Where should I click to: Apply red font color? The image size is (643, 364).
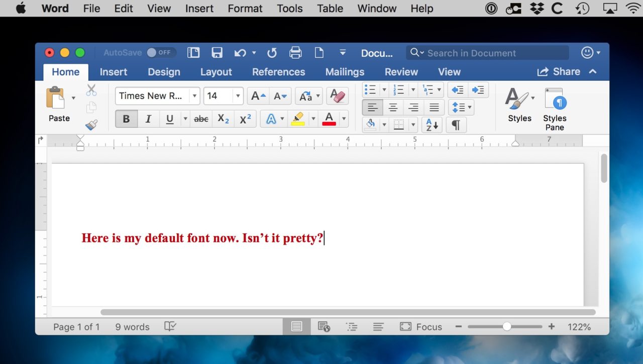click(x=329, y=119)
